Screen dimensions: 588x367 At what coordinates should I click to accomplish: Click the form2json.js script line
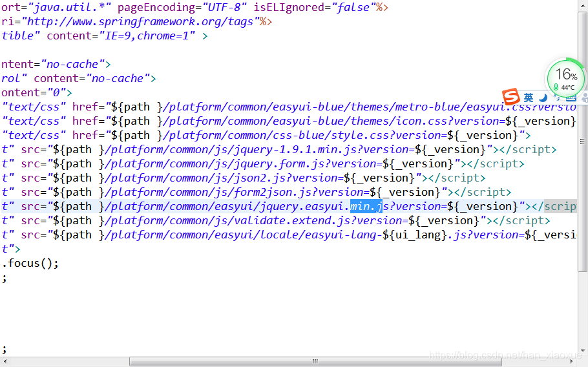click(x=256, y=193)
